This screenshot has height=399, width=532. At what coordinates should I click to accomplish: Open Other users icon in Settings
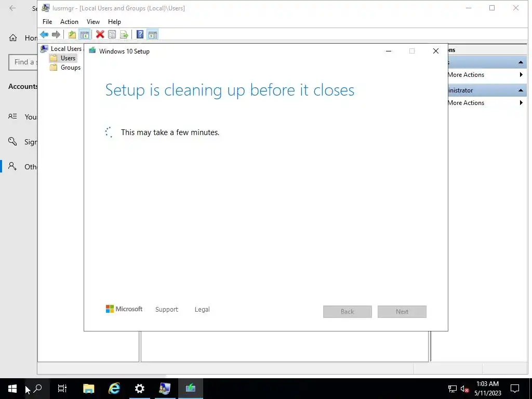click(12, 166)
